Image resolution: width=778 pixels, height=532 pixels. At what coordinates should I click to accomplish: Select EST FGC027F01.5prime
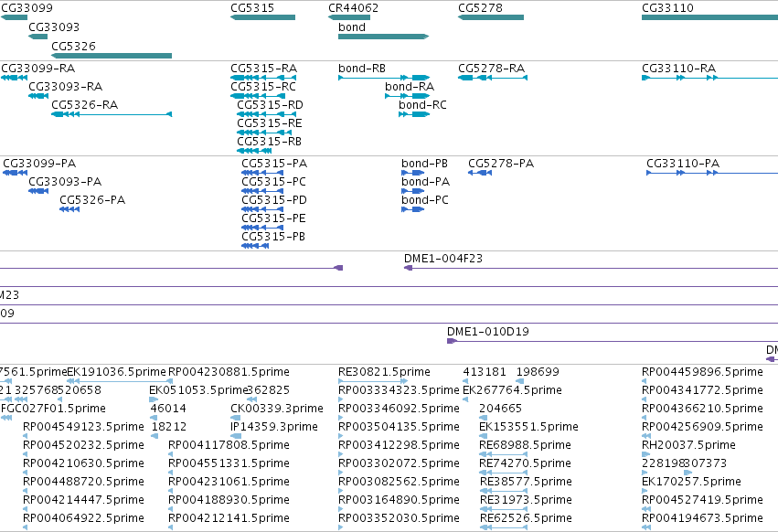tap(54, 409)
